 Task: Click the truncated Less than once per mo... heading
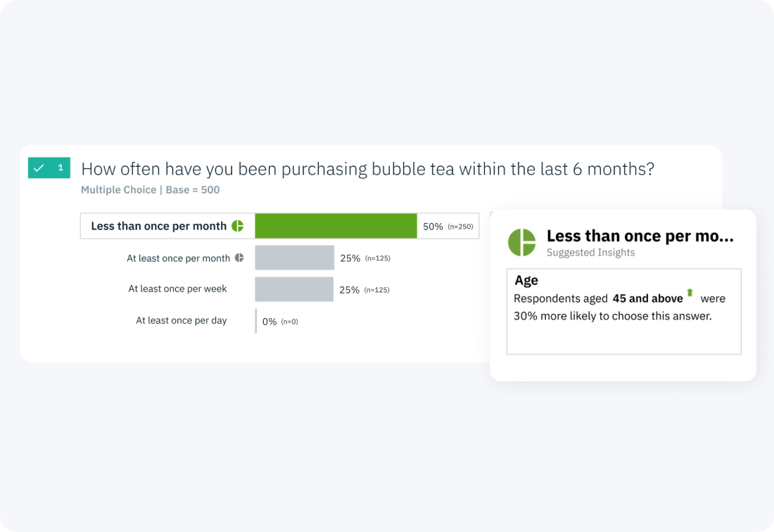(x=640, y=236)
